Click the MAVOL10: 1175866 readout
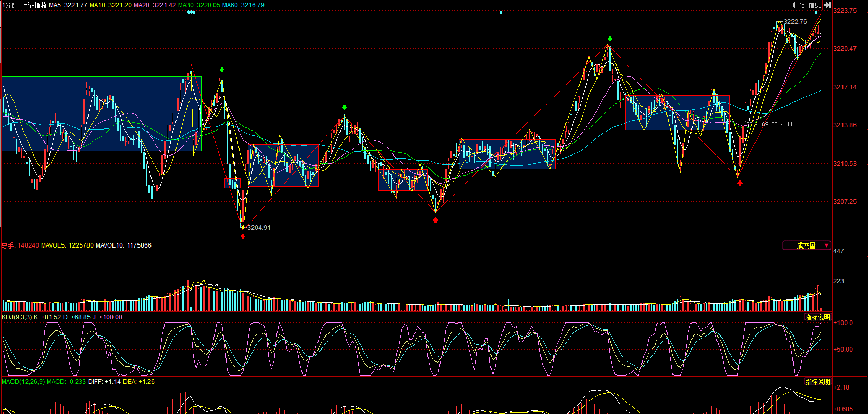 coord(123,245)
